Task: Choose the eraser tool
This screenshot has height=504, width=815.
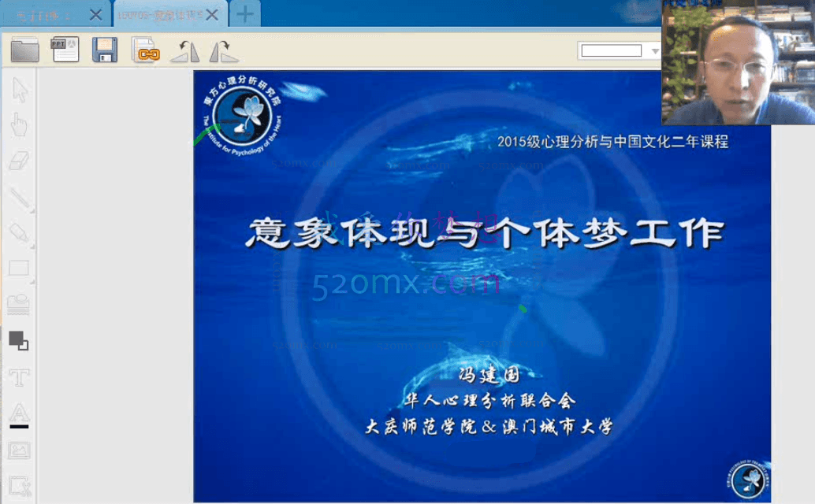Action: (19, 161)
